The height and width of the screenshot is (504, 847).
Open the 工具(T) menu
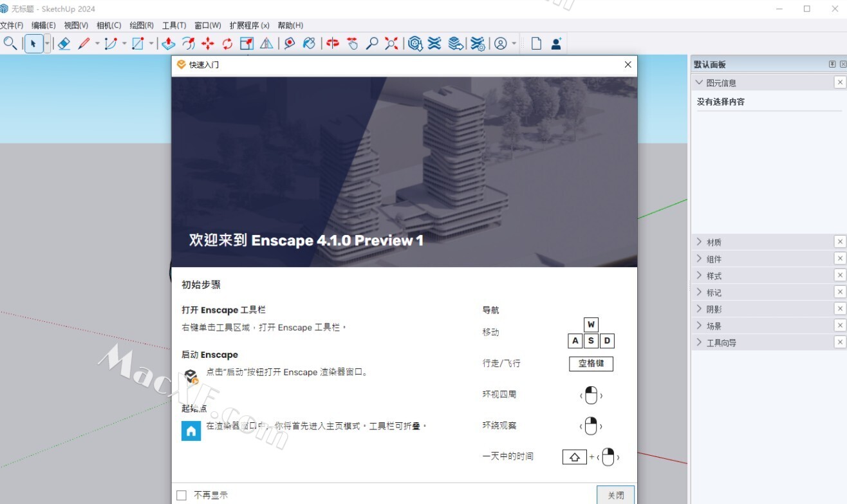tap(174, 26)
